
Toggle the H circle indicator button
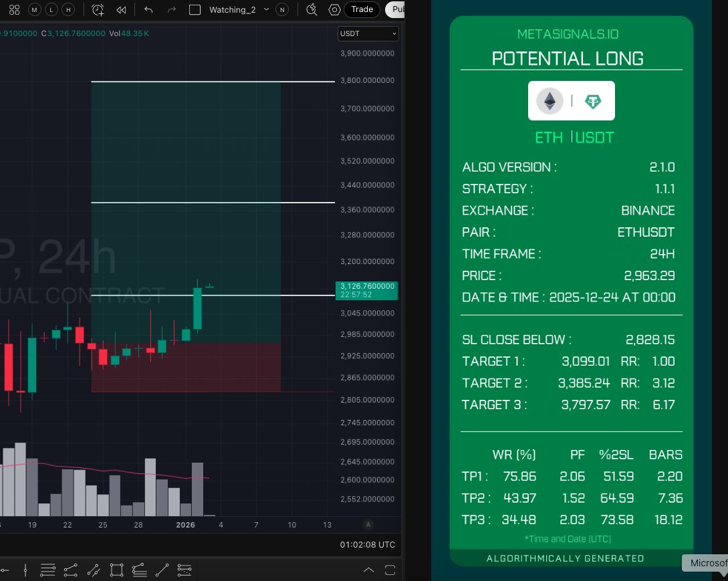point(68,10)
